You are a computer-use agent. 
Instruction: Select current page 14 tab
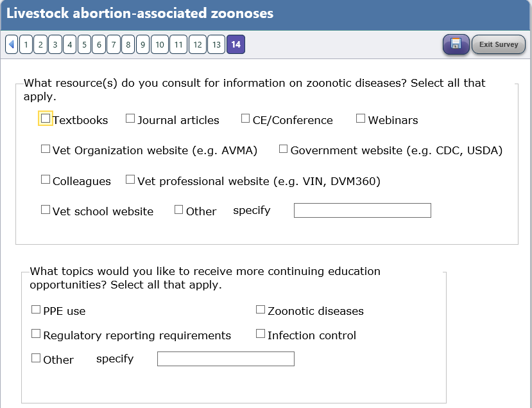point(236,44)
